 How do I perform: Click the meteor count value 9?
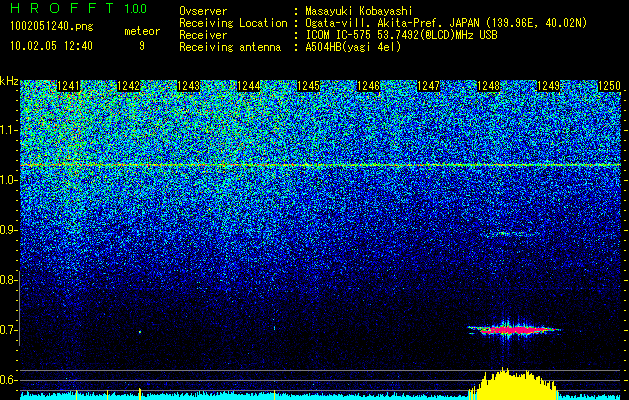click(142, 46)
